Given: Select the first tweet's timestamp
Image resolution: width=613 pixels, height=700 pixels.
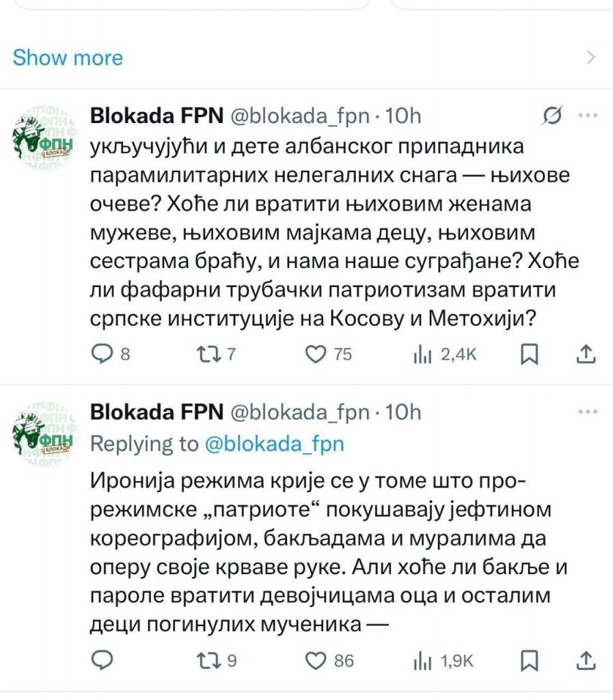Looking at the screenshot, I should pos(403,115).
